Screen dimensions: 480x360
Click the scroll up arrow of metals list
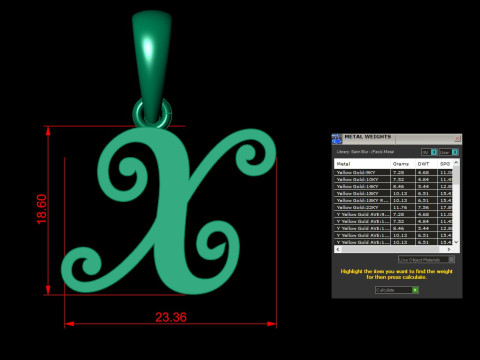coord(456,162)
